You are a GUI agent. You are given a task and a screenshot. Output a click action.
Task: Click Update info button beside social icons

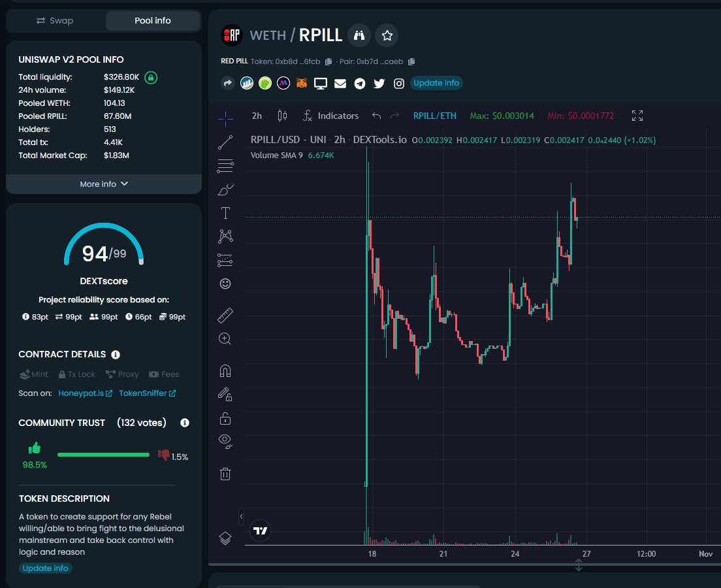pyautogui.click(x=436, y=83)
